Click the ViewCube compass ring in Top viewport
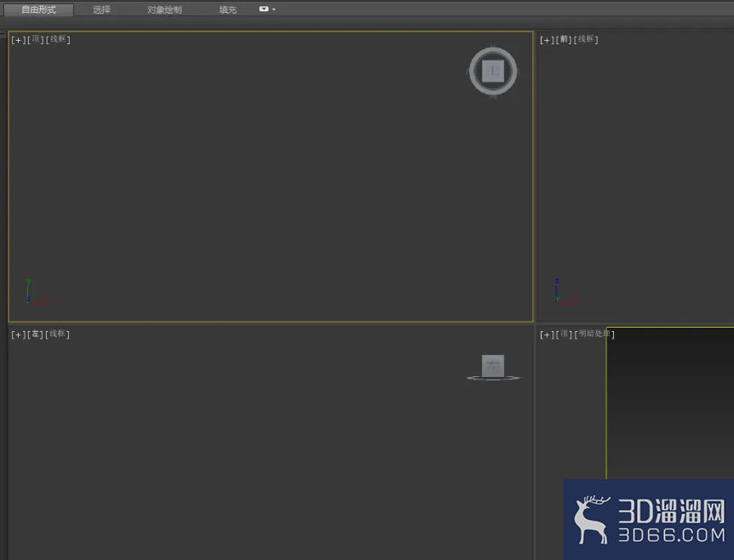This screenshot has width=734, height=560. pyautogui.click(x=493, y=50)
